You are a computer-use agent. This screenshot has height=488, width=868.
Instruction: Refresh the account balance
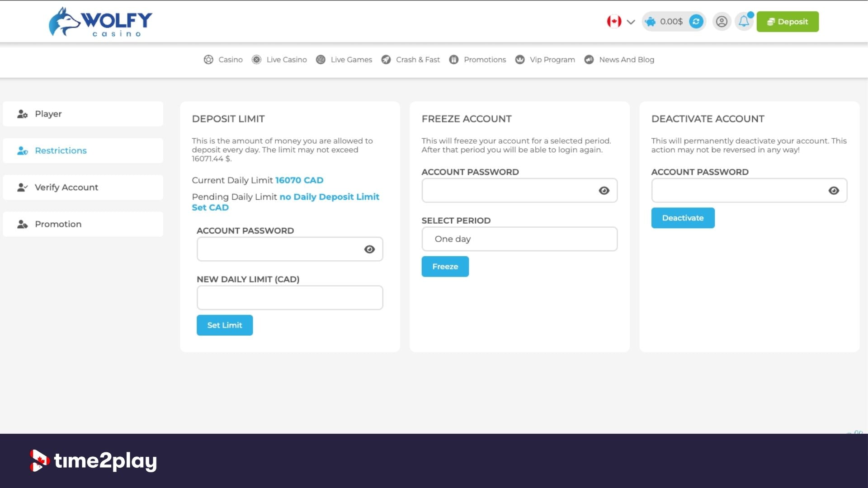696,21
